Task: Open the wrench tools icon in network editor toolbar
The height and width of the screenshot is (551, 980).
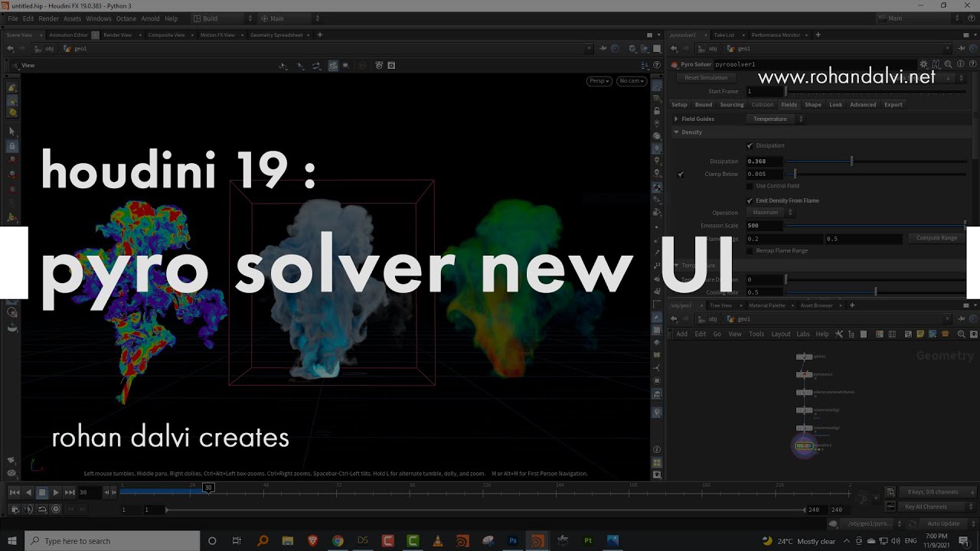Action: coord(839,334)
